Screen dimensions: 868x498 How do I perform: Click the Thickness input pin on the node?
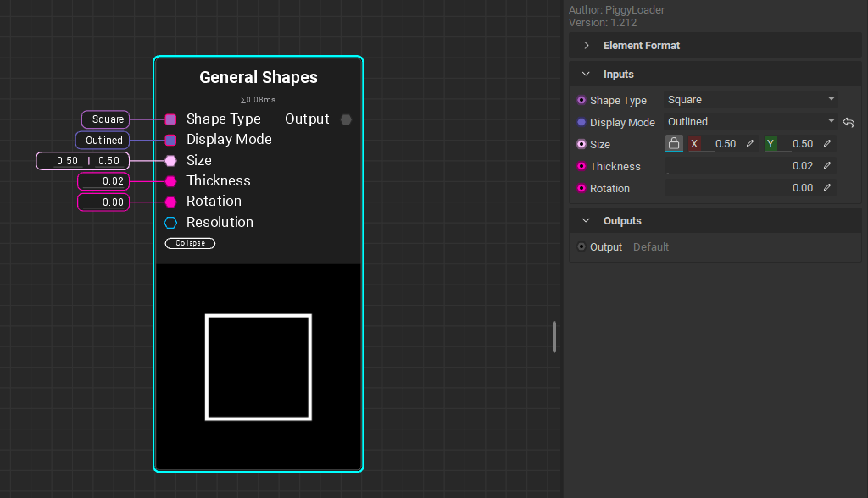[x=170, y=181]
